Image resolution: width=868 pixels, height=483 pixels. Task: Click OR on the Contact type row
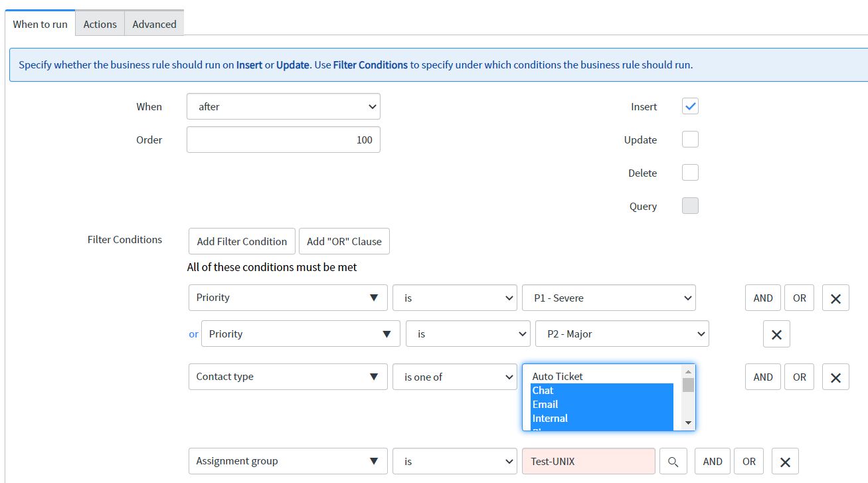(800, 377)
